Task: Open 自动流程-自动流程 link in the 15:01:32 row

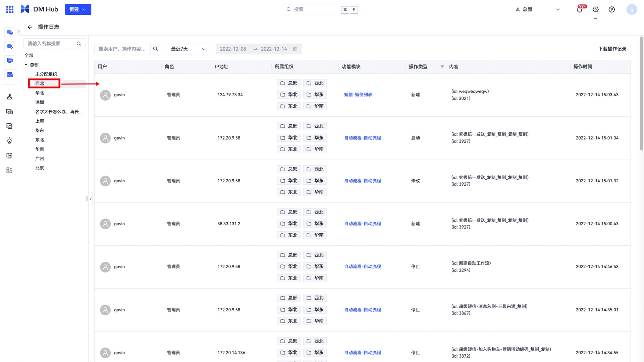Action: coord(362,181)
